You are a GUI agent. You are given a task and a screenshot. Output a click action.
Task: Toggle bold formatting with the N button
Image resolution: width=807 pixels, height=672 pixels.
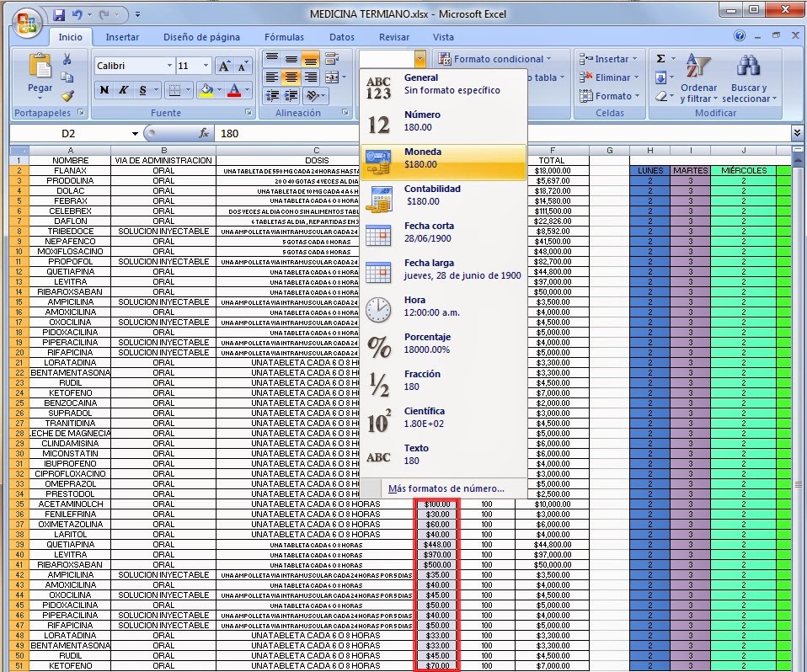tap(103, 89)
